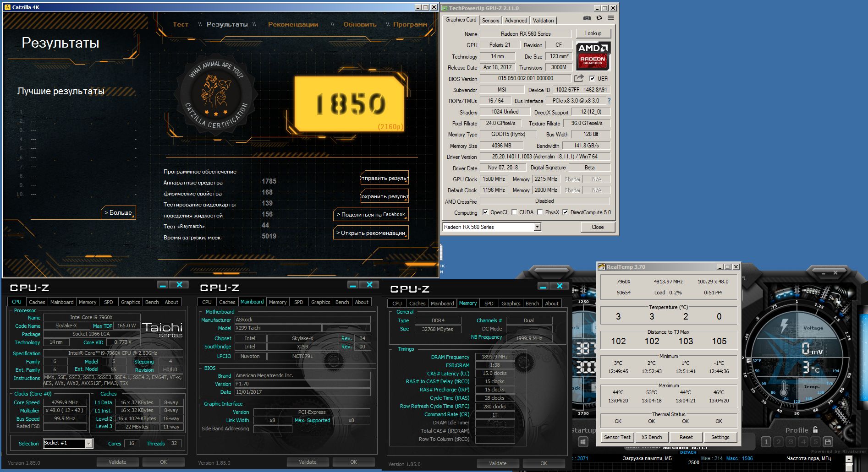
Task: Switch to the Sensors tab in GPU-Z
Action: pos(490,21)
